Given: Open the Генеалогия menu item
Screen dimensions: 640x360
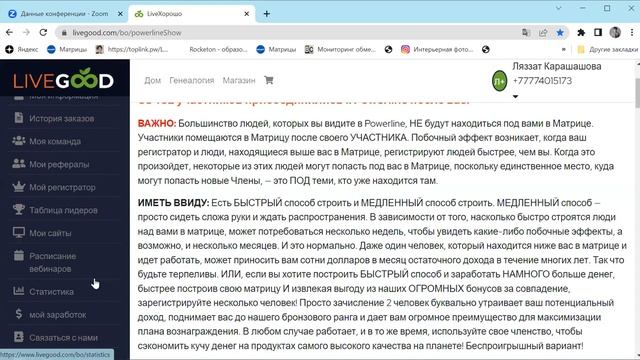Looking at the screenshot, I should pos(191,80).
